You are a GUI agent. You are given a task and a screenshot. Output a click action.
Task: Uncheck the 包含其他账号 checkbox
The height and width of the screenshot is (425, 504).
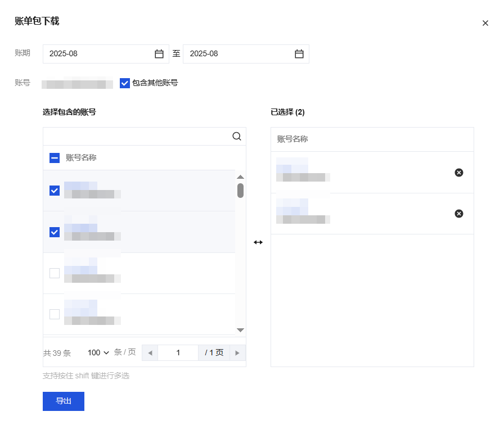[x=125, y=83]
